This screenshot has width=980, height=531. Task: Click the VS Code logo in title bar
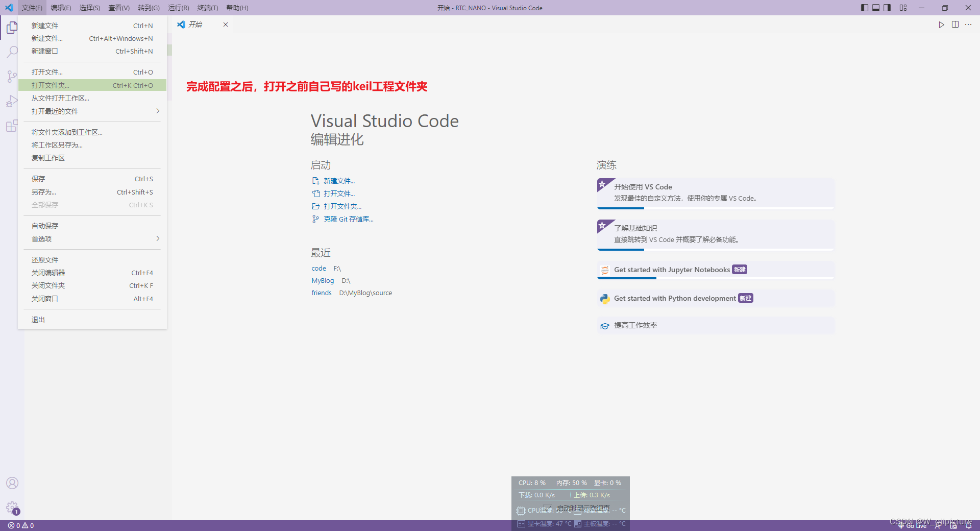pyautogui.click(x=9, y=8)
